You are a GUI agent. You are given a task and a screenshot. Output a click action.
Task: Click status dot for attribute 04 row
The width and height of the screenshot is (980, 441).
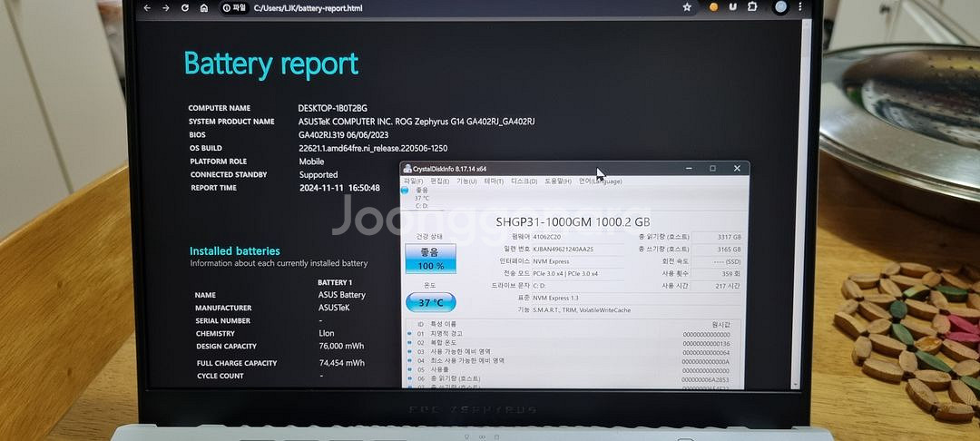point(409,360)
